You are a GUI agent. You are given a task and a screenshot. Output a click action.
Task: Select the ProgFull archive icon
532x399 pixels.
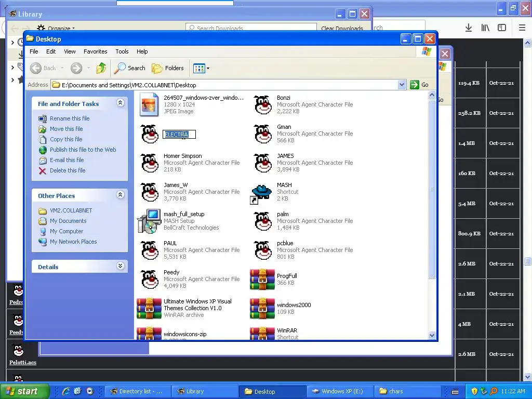coord(262,279)
